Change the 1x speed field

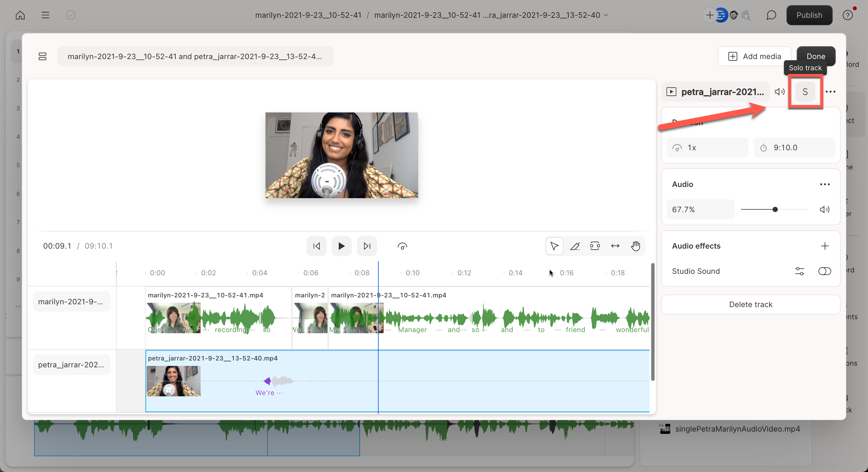(x=707, y=147)
